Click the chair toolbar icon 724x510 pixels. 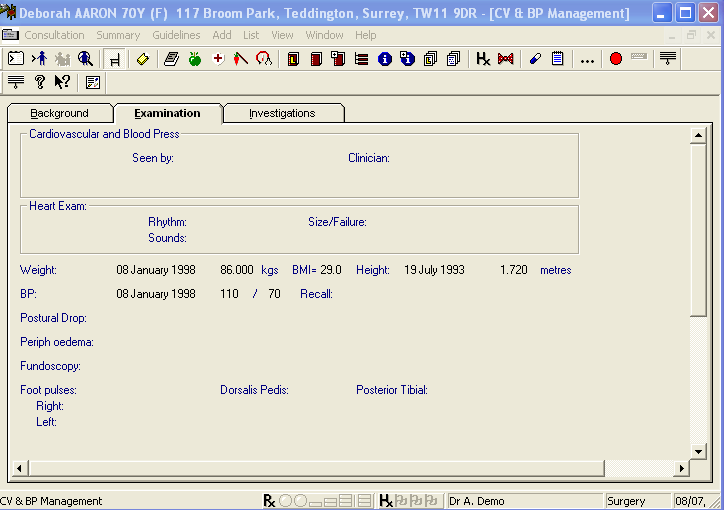[113, 59]
